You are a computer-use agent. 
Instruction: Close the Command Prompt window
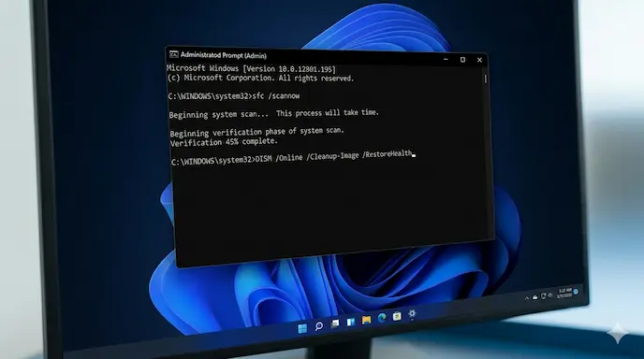tap(479, 60)
